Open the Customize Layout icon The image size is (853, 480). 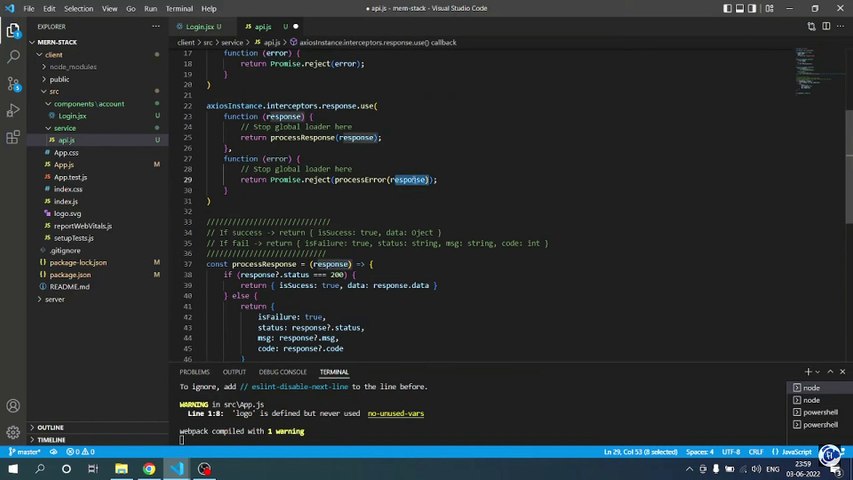coord(769,8)
